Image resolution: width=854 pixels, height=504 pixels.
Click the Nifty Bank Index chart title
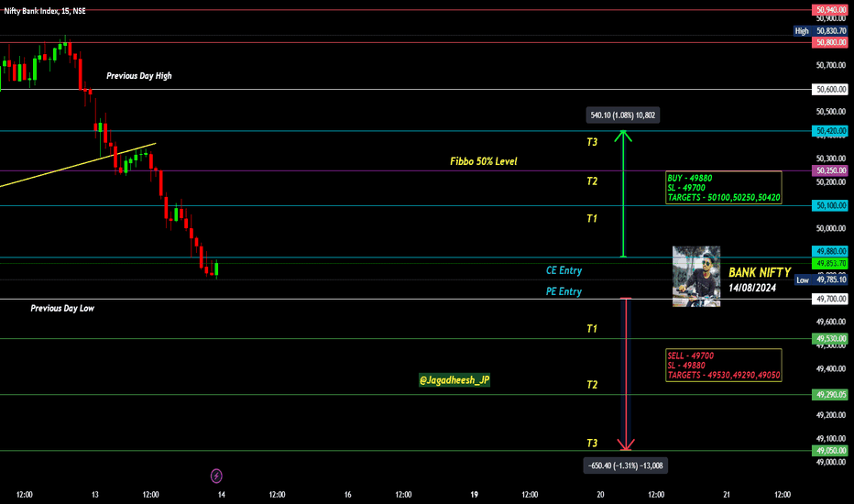pyautogui.click(x=45, y=11)
